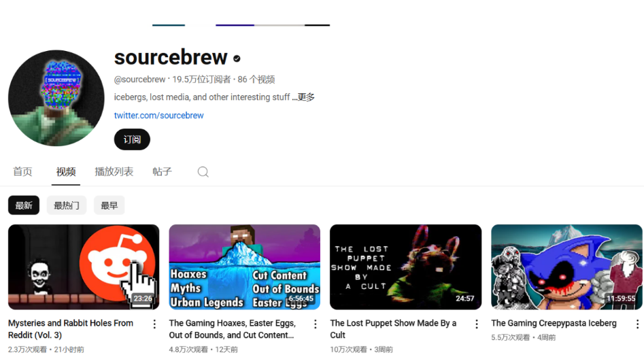This screenshot has height=355, width=644.
Task: Click the 23:26 duration badge
Action: coord(143,299)
